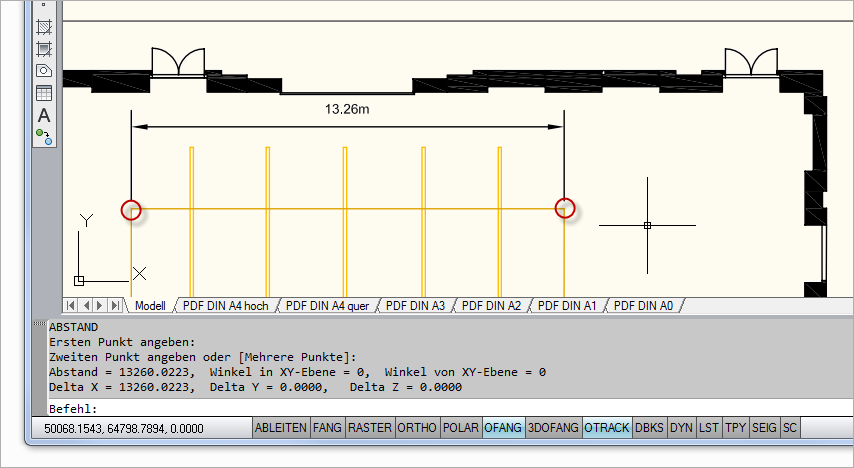Screen dimensions: 854x468
Task: Toggle POLAR tracking
Action: (461, 428)
